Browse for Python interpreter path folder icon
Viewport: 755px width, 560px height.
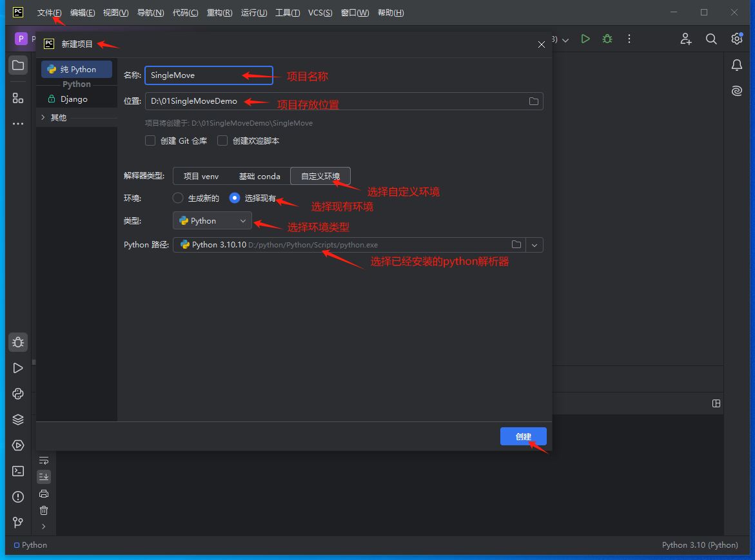click(x=516, y=244)
